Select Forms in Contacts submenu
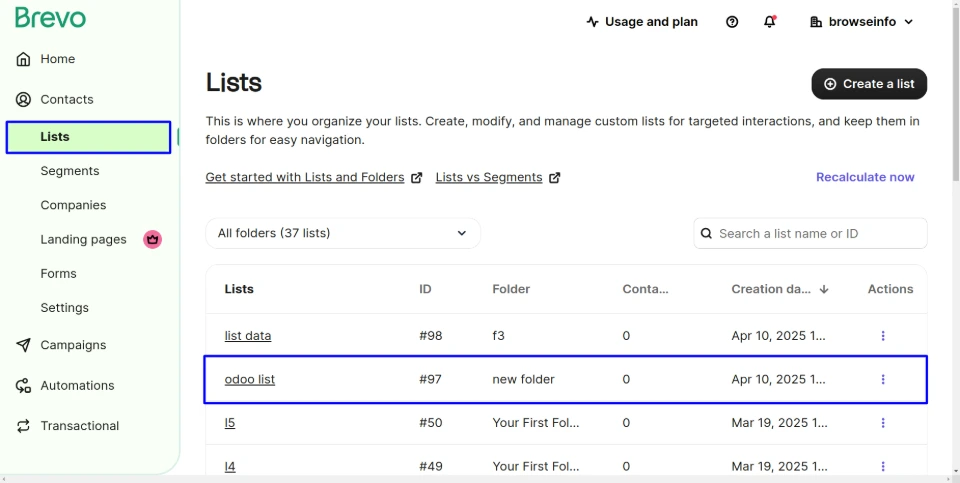 tap(58, 273)
